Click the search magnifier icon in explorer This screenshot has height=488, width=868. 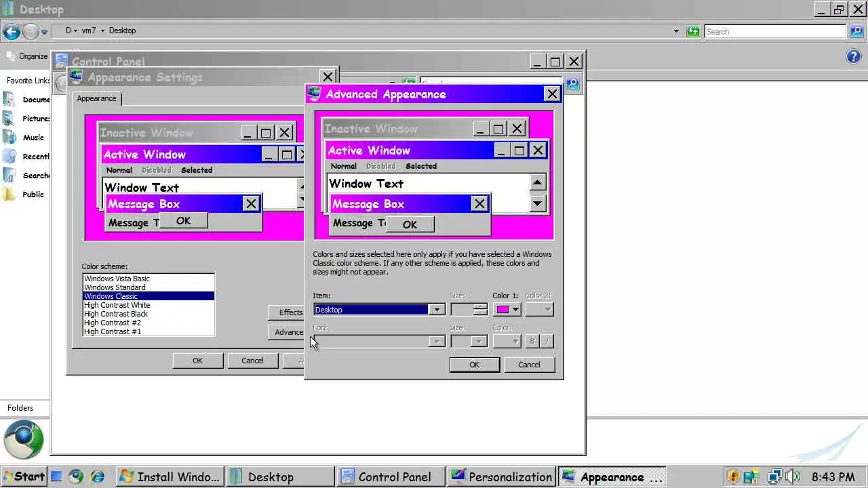[855, 31]
